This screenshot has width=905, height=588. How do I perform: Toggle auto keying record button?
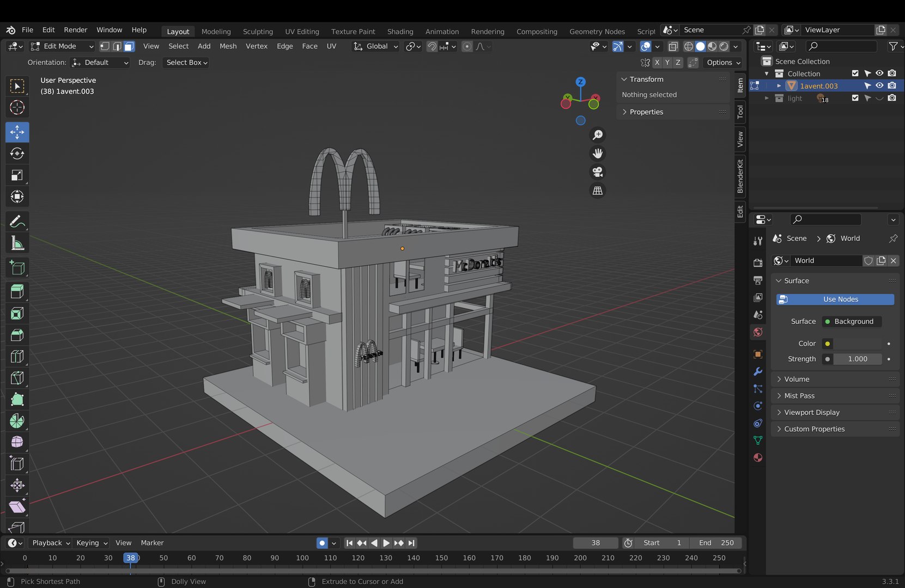click(322, 543)
